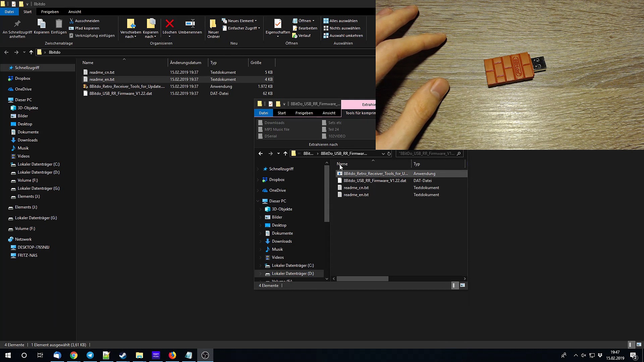Expand address history dropdown in small window

pos(383,154)
